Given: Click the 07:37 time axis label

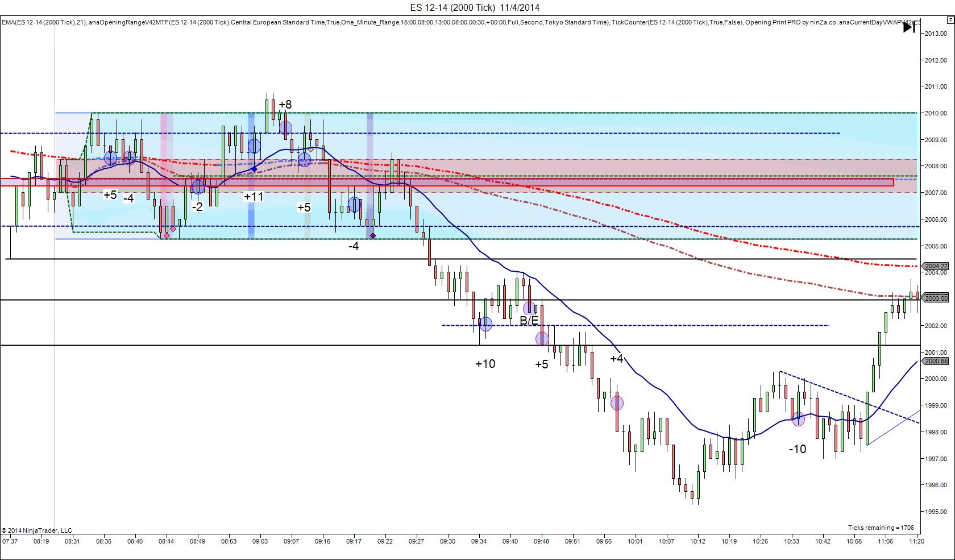Looking at the screenshot, I should click(x=10, y=541).
